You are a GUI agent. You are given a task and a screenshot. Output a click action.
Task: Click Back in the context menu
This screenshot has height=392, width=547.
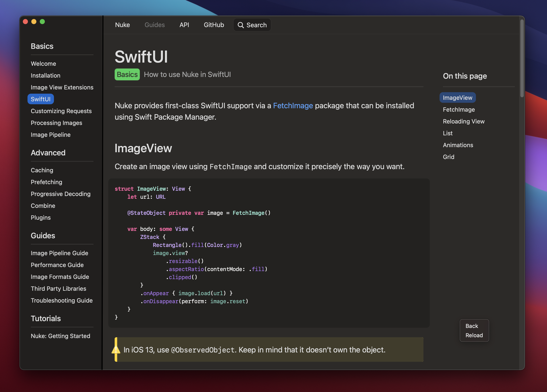[471, 326]
